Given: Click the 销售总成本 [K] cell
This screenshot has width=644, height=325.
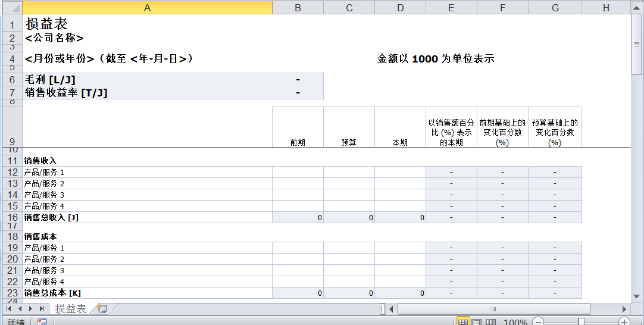Looking at the screenshot, I should coord(148,293).
